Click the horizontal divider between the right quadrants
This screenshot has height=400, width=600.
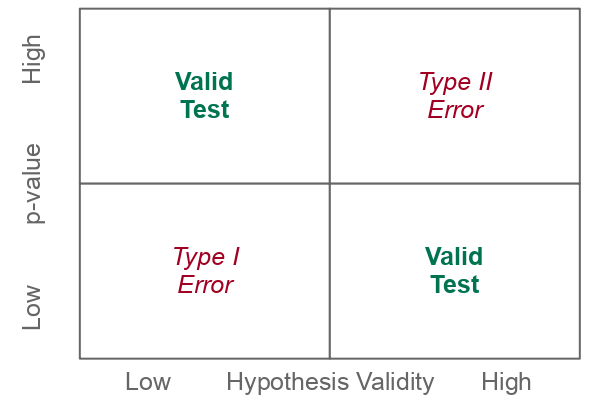(455, 184)
